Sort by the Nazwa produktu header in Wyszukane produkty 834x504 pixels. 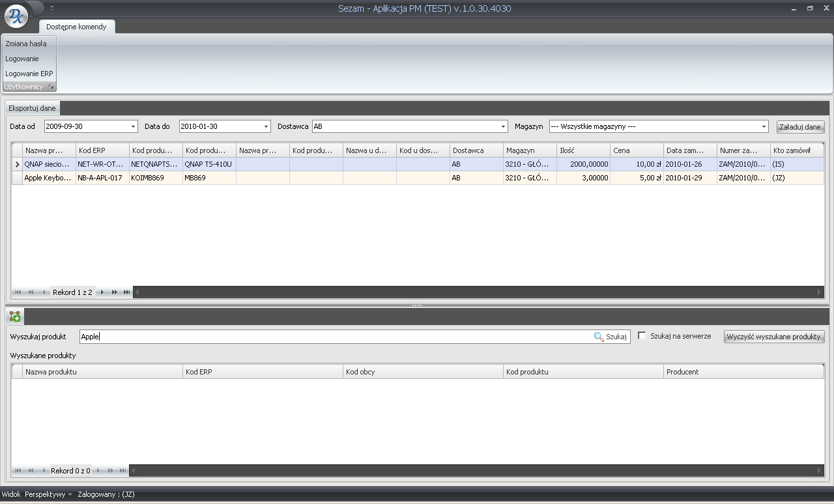(x=102, y=372)
